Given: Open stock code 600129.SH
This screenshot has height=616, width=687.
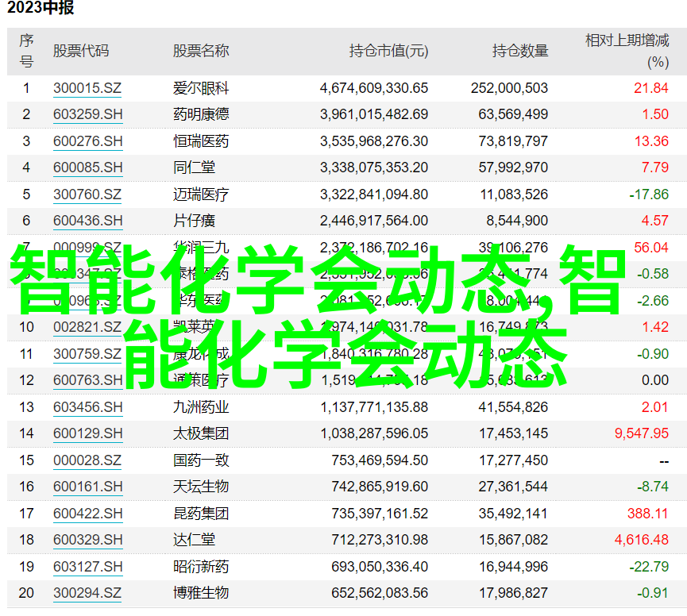Looking at the screenshot, I should pyautogui.click(x=87, y=433).
